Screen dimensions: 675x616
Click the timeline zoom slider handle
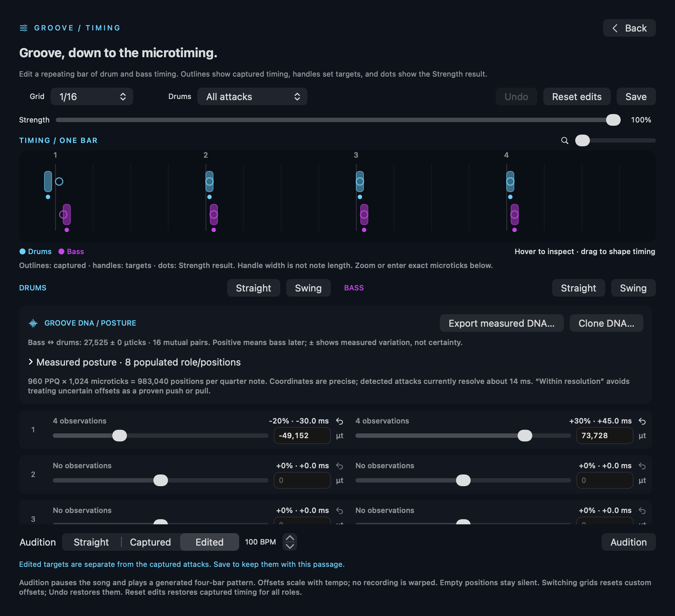[582, 140]
